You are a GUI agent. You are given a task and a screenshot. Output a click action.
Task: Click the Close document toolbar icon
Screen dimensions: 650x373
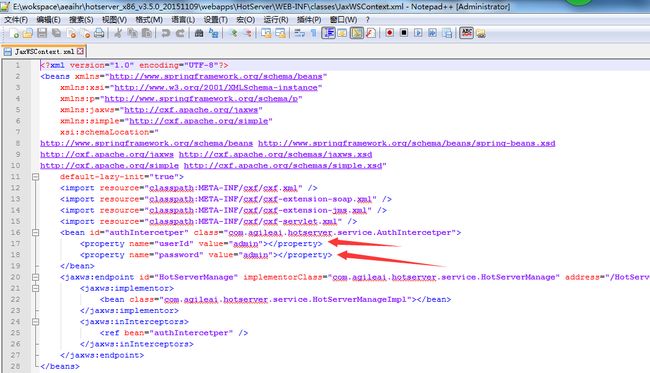click(x=72, y=33)
